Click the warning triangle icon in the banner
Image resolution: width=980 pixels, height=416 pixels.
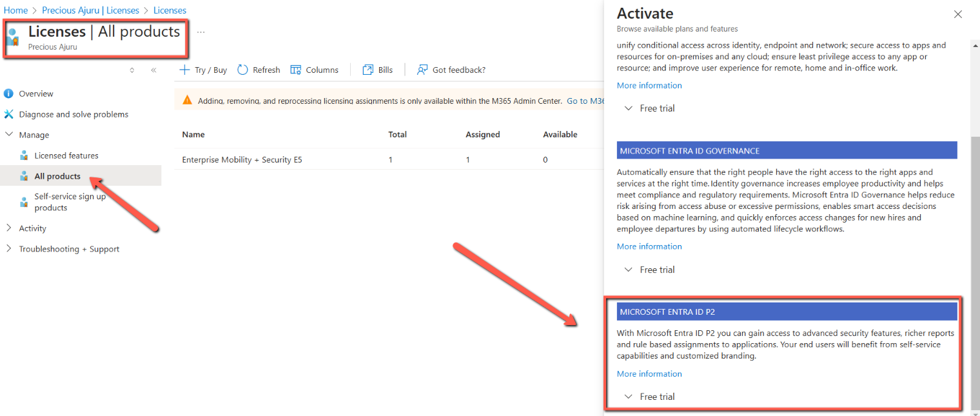coord(187,101)
